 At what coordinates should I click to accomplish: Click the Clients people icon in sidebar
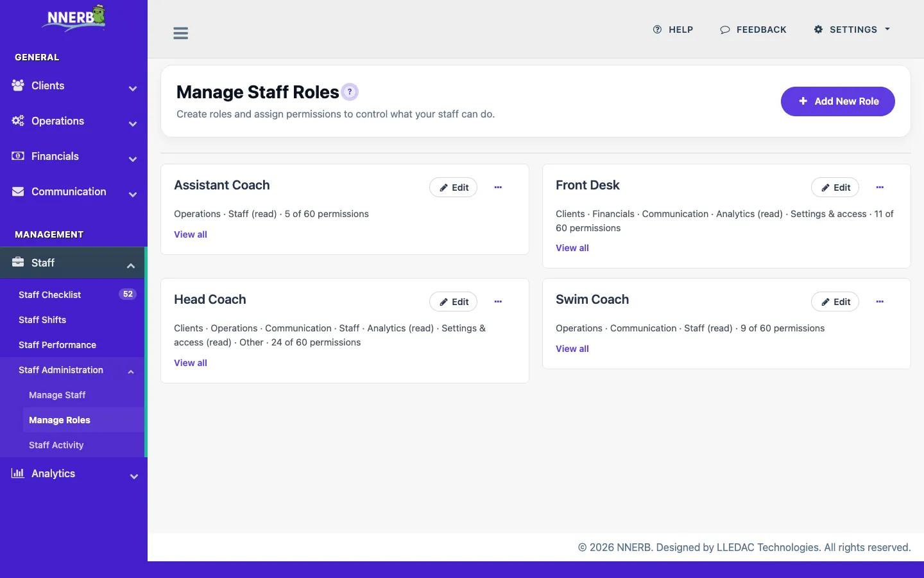[18, 85]
